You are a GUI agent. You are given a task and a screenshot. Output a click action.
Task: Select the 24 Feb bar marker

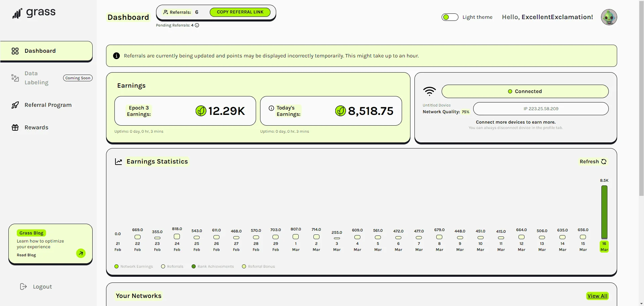[x=177, y=236]
